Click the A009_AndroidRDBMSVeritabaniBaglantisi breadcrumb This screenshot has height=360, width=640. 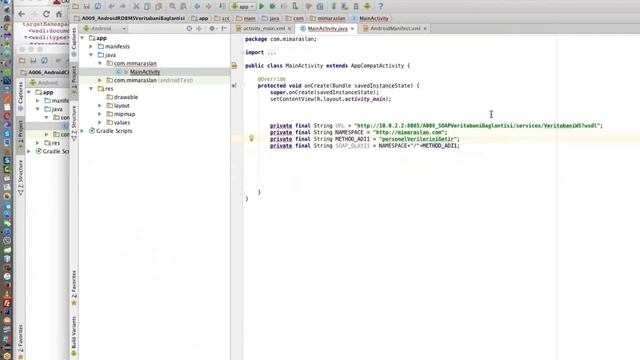coord(133,18)
